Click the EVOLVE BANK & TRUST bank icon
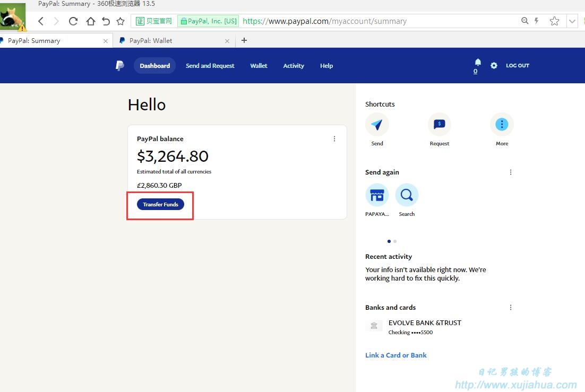Viewport: 585px width, 392px height. pyautogui.click(x=374, y=326)
